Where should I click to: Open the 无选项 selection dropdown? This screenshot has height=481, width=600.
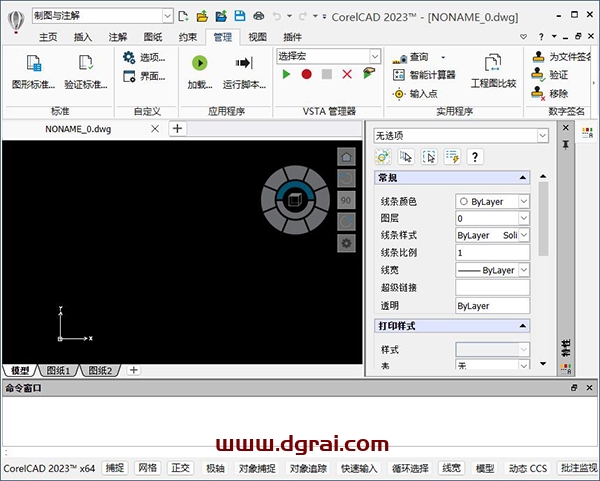point(542,135)
